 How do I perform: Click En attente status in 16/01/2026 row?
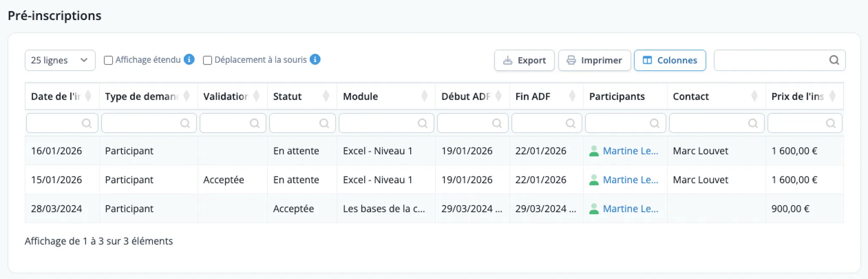[296, 151]
